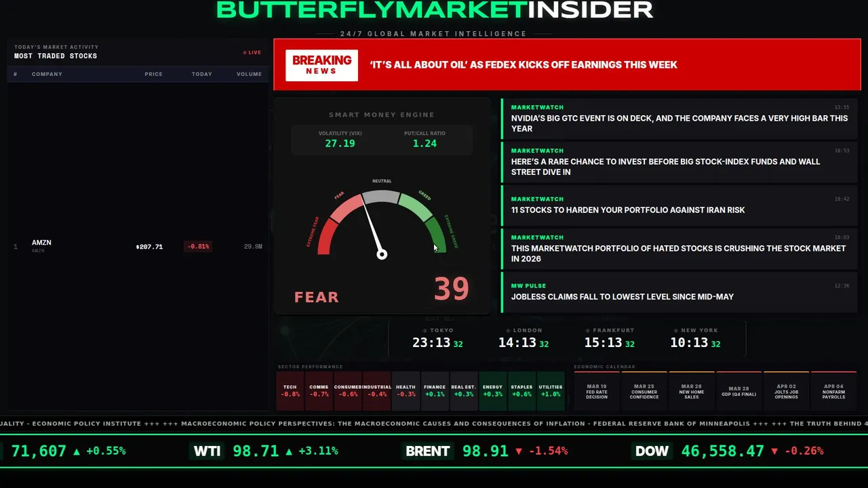The height and width of the screenshot is (488, 868).
Task: Select the UTILITIES sector tile
Action: [551, 391]
